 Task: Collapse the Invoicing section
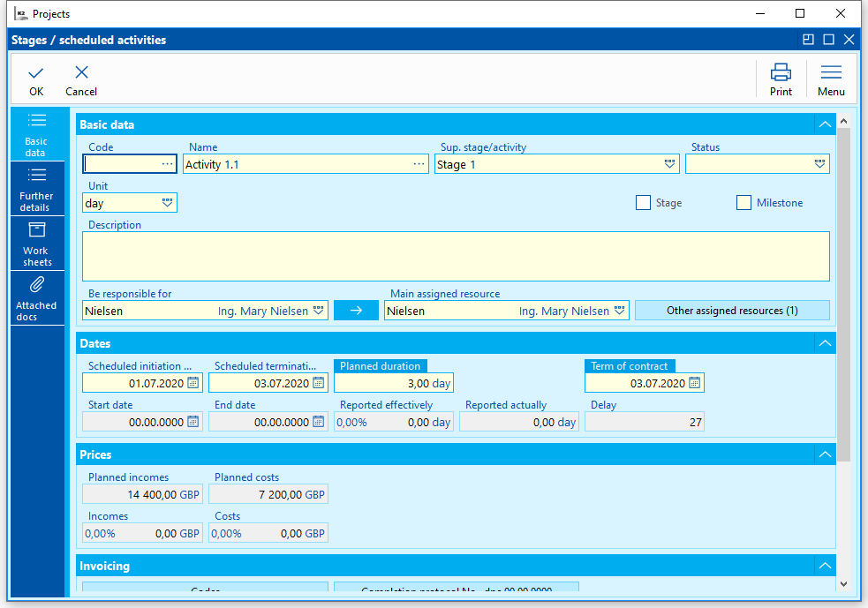(825, 566)
